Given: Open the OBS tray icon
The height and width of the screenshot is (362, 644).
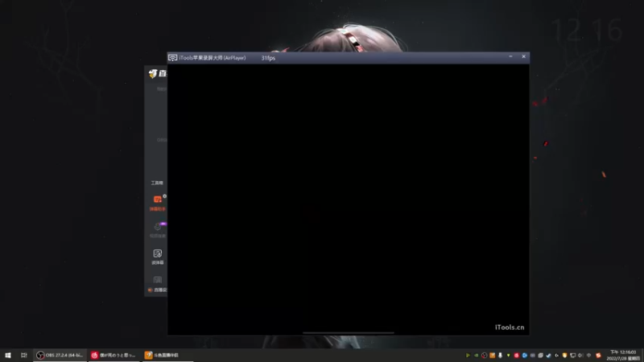Looking at the screenshot, I should pos(485,356).
